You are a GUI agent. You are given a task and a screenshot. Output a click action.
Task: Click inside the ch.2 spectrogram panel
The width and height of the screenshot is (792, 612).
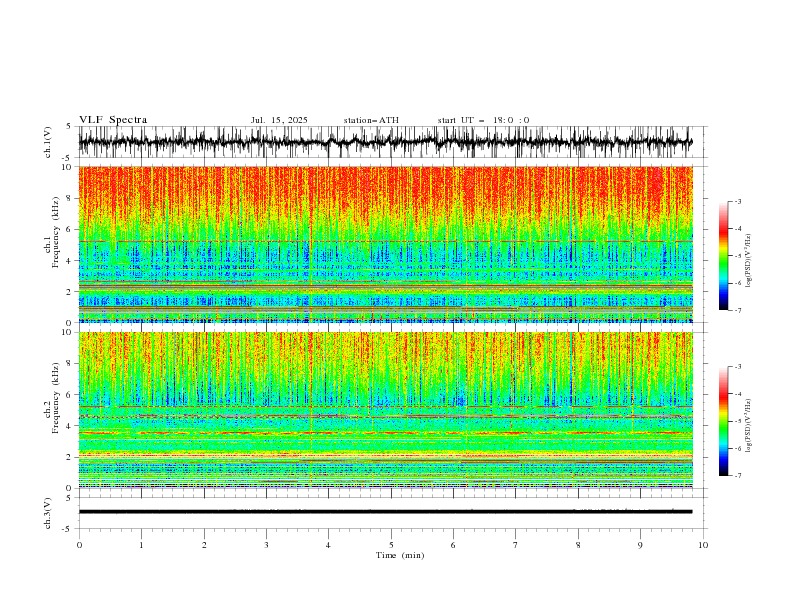point(385,410)
